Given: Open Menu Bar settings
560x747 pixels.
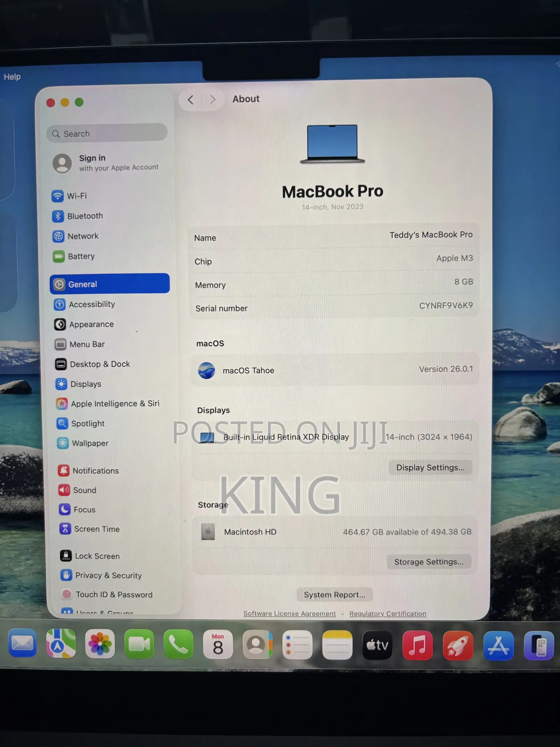Looking at the screenshot, I should pos(79,344).
